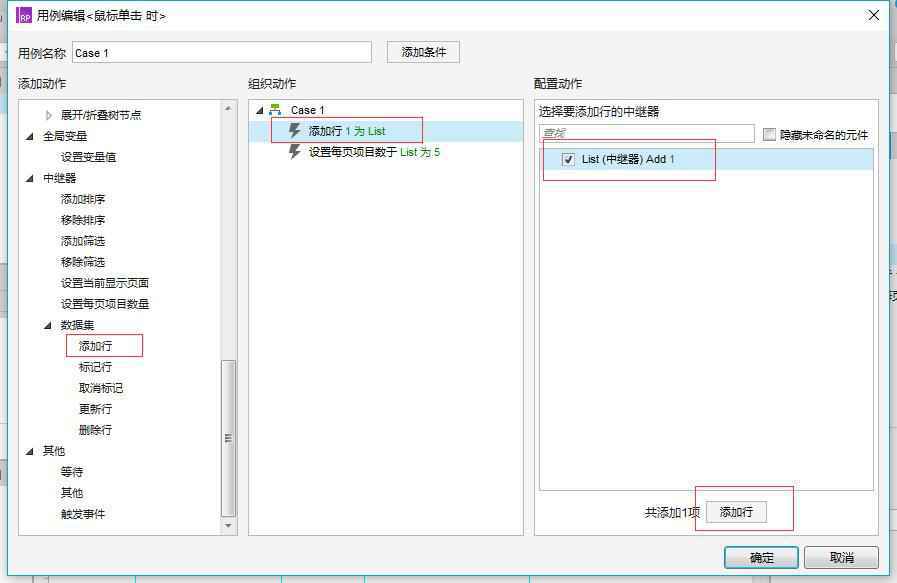Select 添加筛选 action
Image resolution: width=897 pixels, height=583 pixels.
[83, 241]
